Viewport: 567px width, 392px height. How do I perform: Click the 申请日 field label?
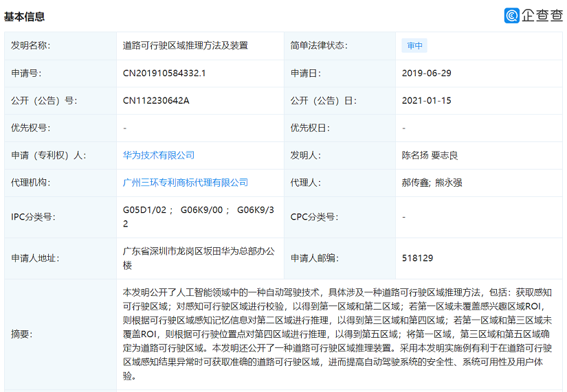click(306, 73)
